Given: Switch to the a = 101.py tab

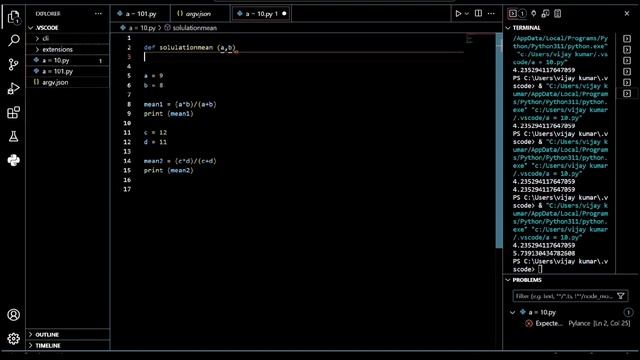Looking at the screenshot, I should point(140,13).
